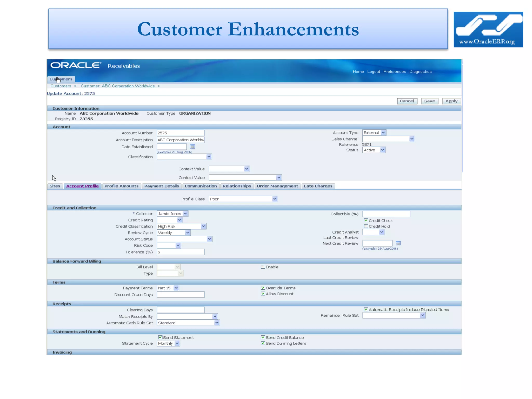Enable the Credit Hold checkbox
This screenshot has height=399, width=532.
(x=366, y=226)
